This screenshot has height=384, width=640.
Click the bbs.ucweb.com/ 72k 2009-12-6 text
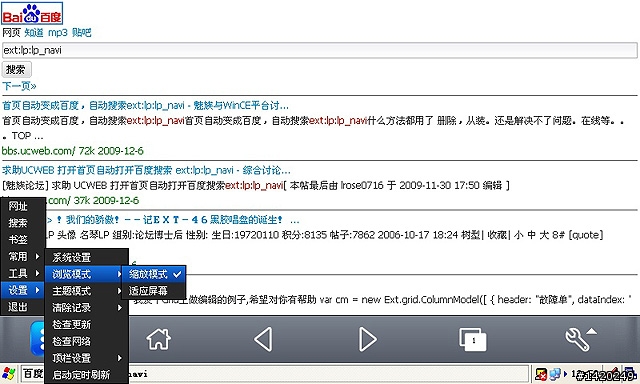tap(73, 151)
